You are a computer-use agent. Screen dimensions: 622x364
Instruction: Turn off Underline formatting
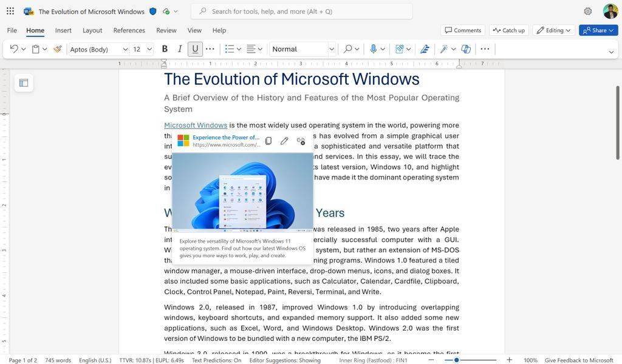195,49
